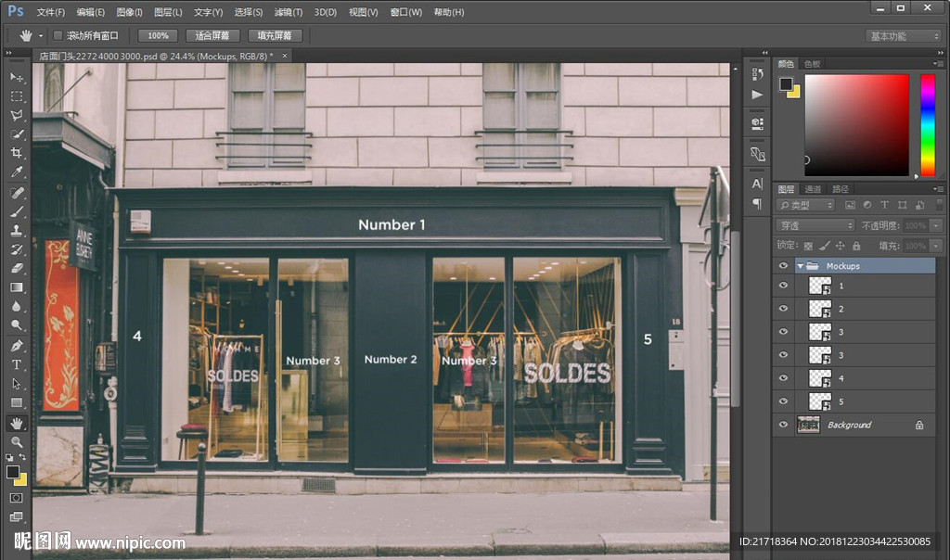
Task: Click the lock-all layer lock icon
Action: click(855, 246)
